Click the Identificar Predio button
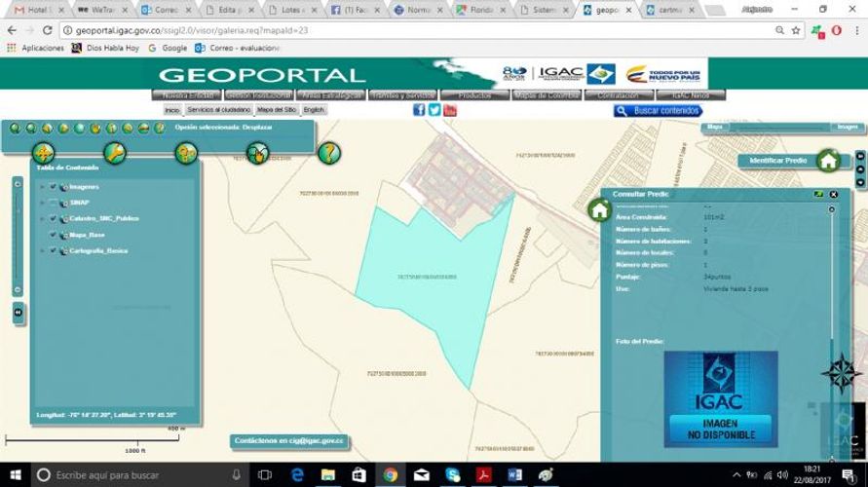Viewport: 868px width, 487px height. [777, 161]
